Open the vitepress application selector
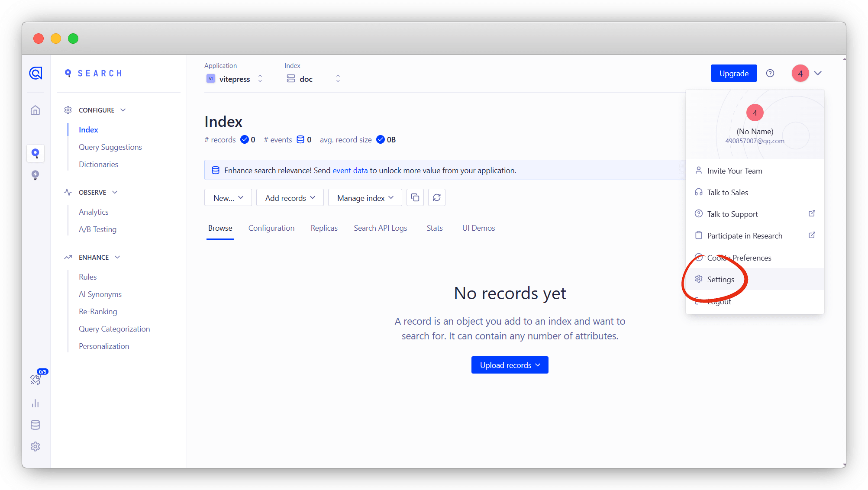 [234, 79]
